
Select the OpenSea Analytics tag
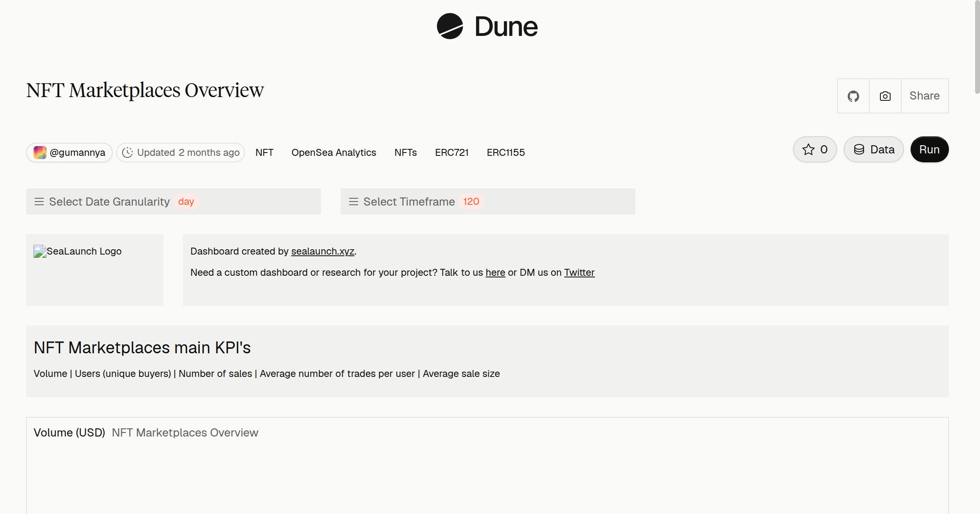tap(334, 153)
